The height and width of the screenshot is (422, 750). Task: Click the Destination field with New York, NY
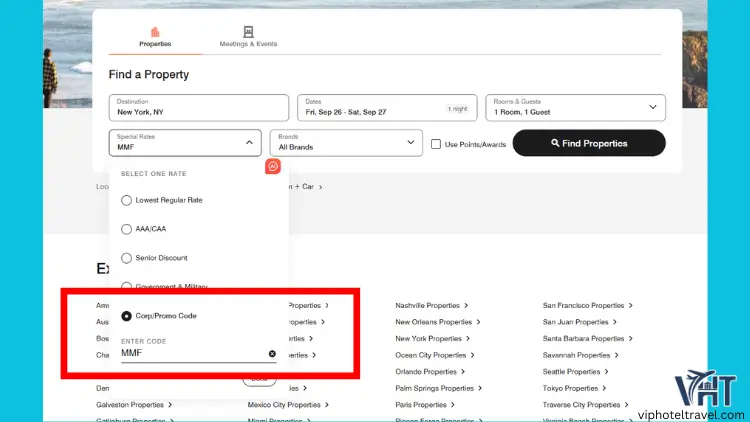point(199,108)
